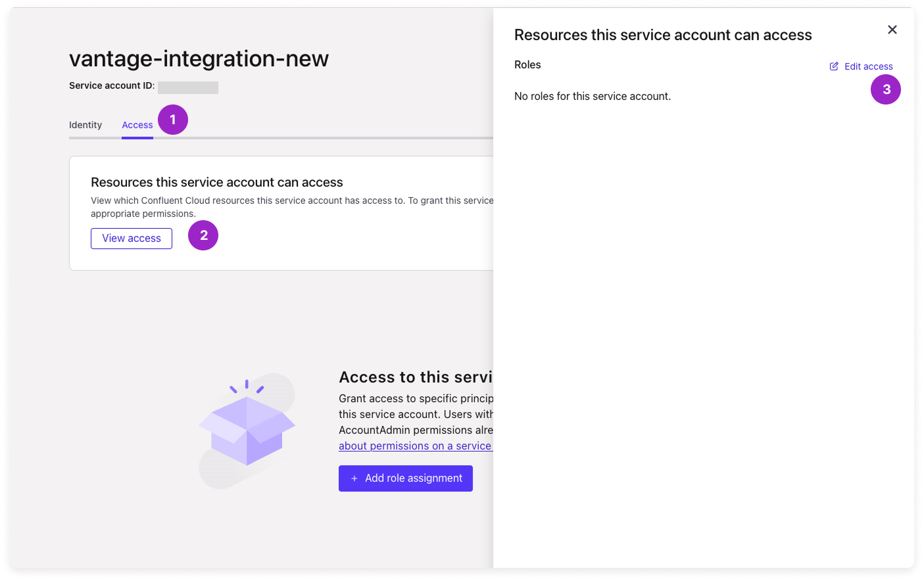This screenshot has width=924, height=581.
Task: Close the resources access side panel
Action: pyautogui.click(x=892, y=30)
